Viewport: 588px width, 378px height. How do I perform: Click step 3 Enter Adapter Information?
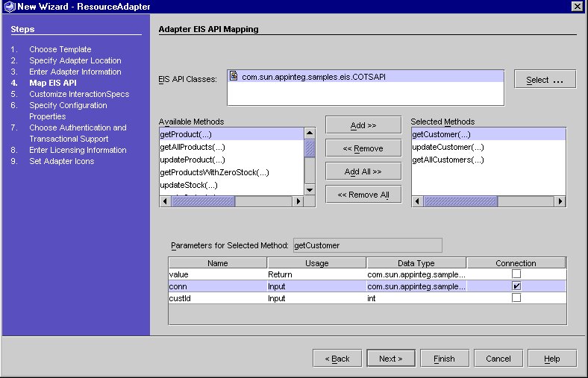(x=75, y=72)
